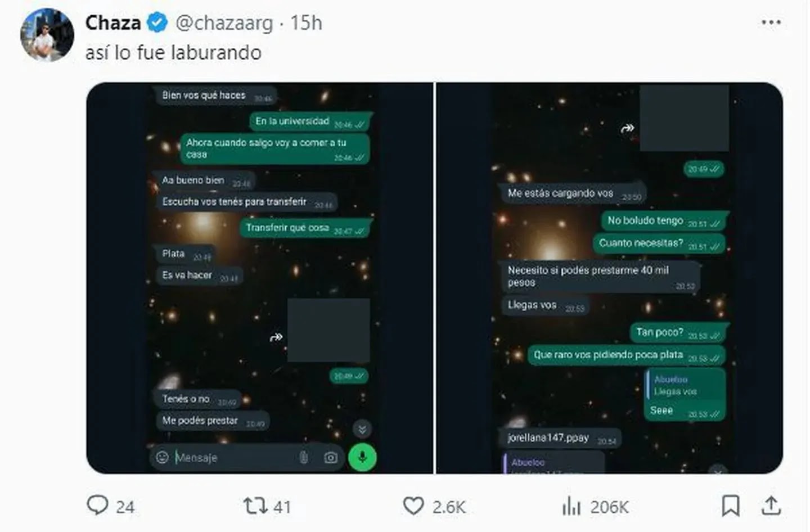Viewport: 810px width, 532px height.
Task: Open the @chazaarg handle link
Action: click(x=224, y=23)
